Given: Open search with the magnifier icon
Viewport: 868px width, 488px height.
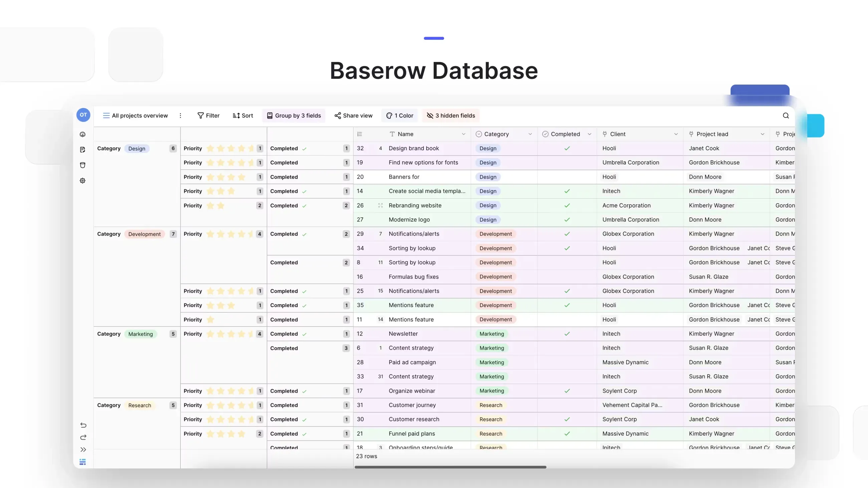Looking at the screenshot, I should click(x=786, y=115).
